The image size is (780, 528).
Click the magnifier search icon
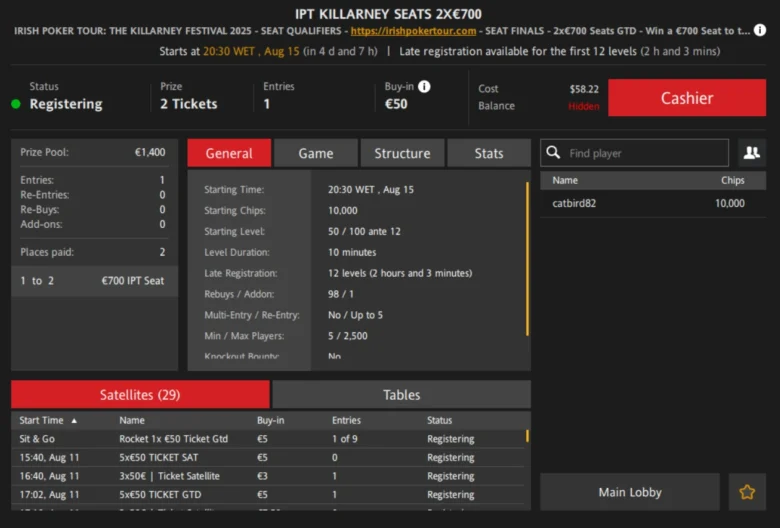click(553, 152)
